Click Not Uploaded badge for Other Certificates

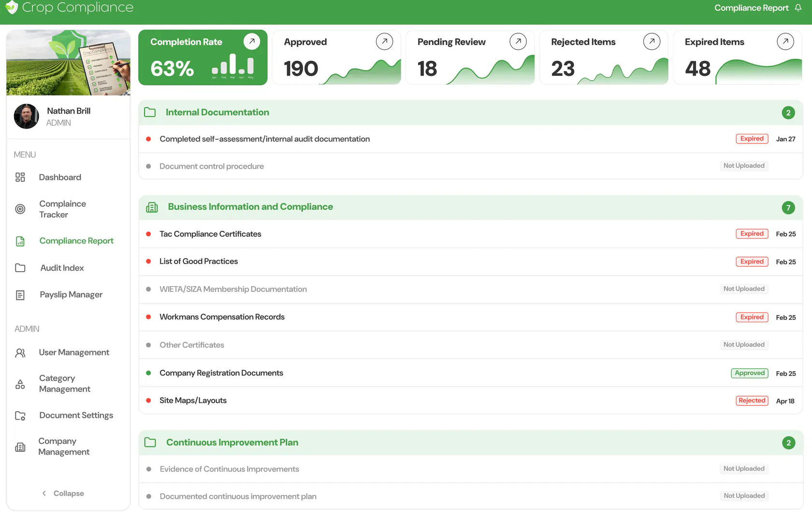click(x=744, y=345)
